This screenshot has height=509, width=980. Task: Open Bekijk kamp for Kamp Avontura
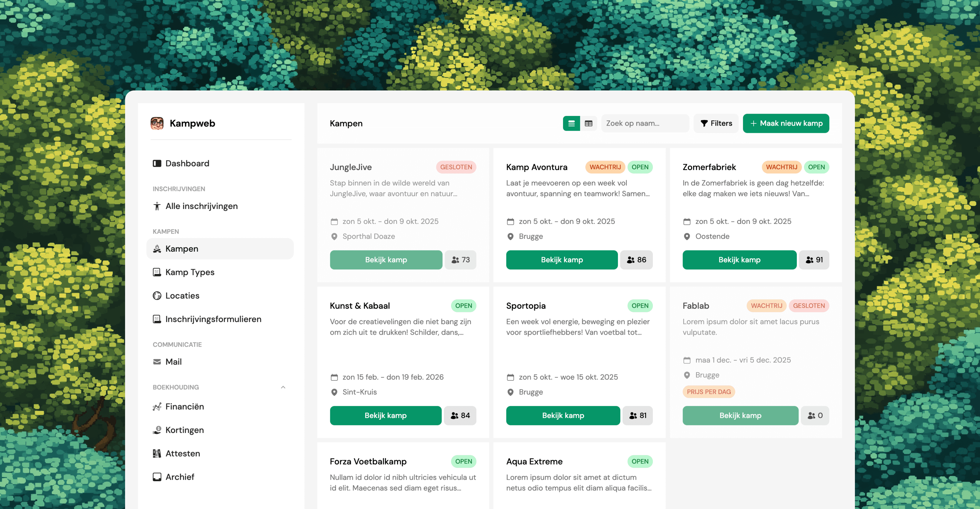(562, 260)
